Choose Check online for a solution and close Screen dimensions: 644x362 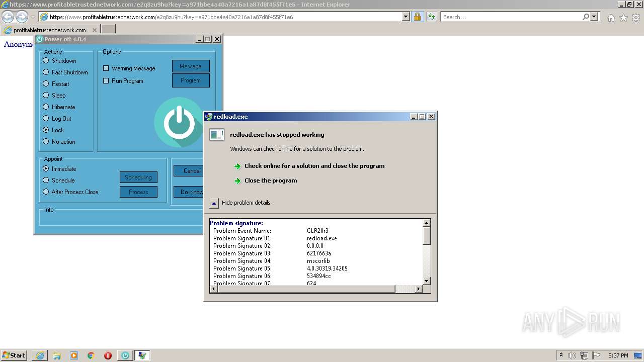tap(314, 166)
